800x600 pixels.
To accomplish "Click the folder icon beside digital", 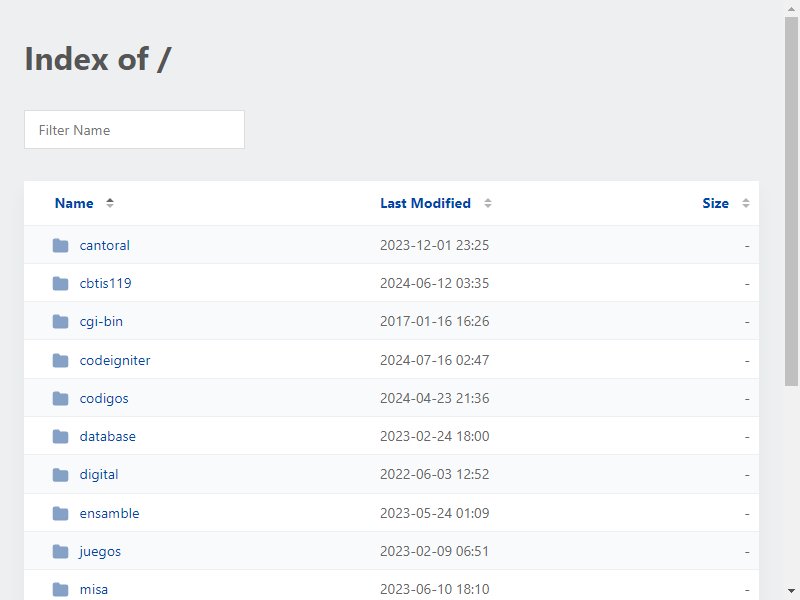I will click(60, 474).
